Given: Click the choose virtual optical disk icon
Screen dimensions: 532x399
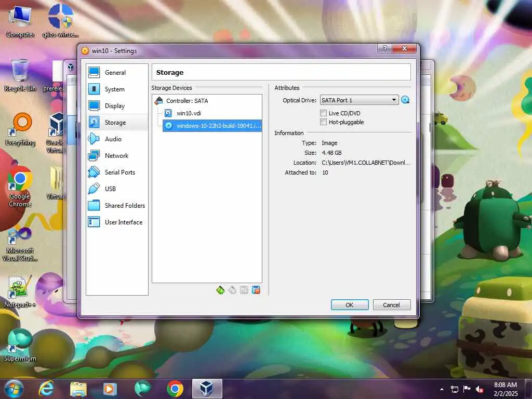Looking at the screenshot, I should pos(405,100).
